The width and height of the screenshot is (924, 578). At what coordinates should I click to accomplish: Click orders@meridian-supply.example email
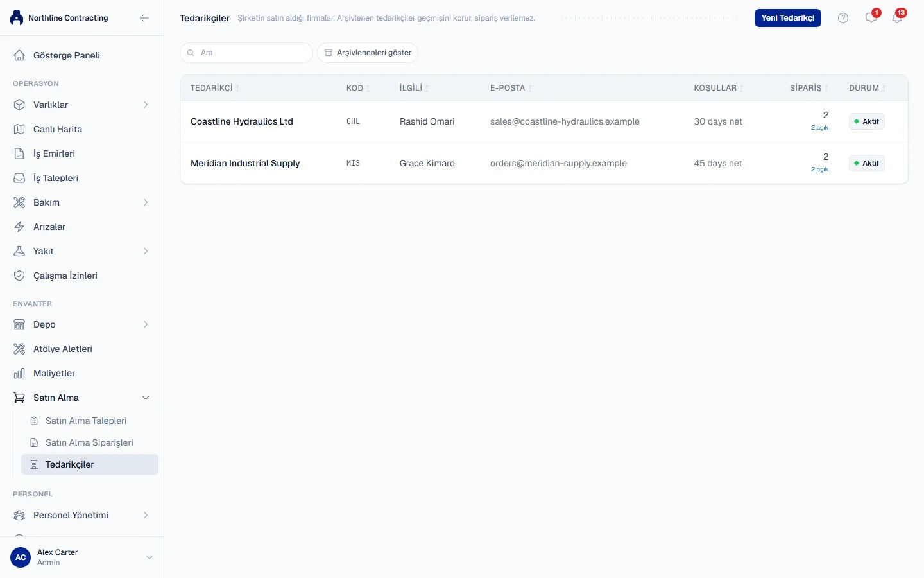[558, 163]
